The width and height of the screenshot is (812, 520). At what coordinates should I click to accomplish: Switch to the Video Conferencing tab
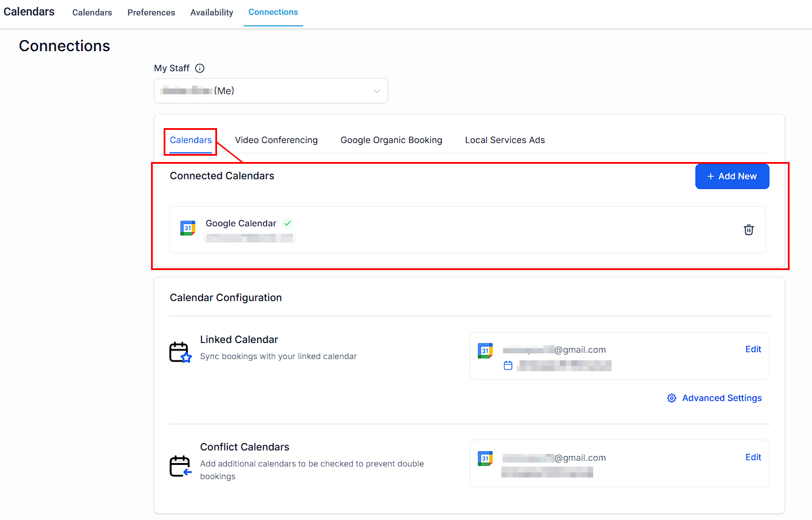[276, 140]
